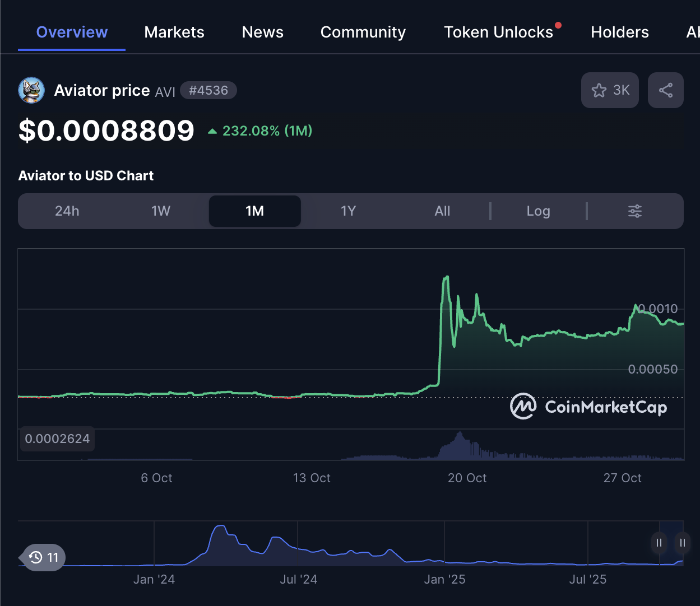Click the share icon button
This screenshot has height=606, width=700.
click(666, 90)
